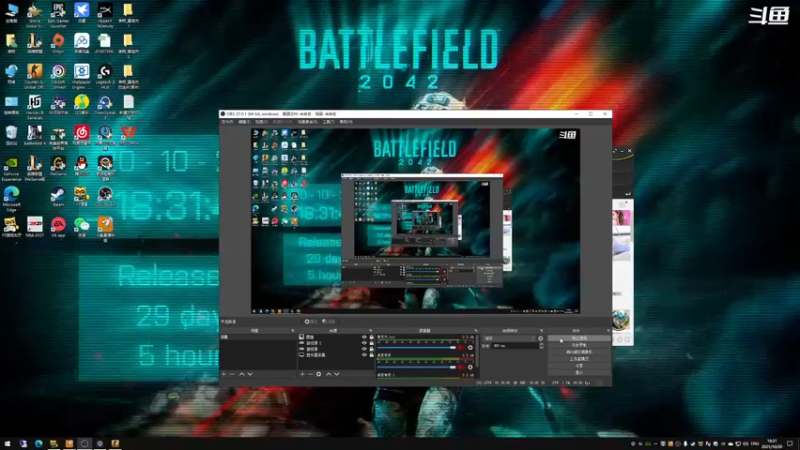Open Settings from the OBS controls dock

click(579, 366)
